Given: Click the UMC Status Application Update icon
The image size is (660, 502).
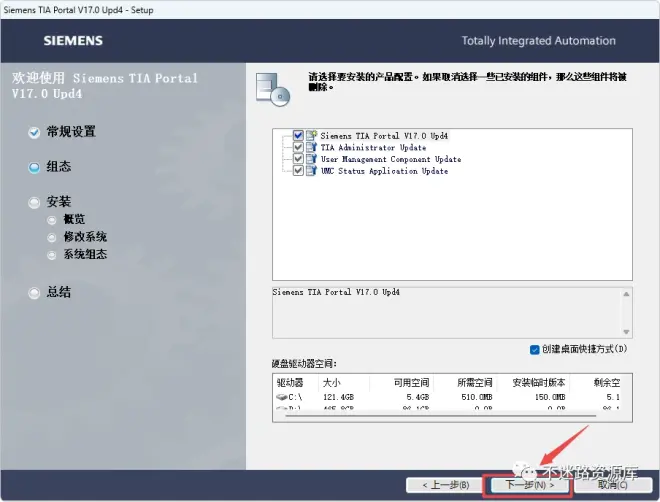Looking at the screenshot, I should click(311, 170).
